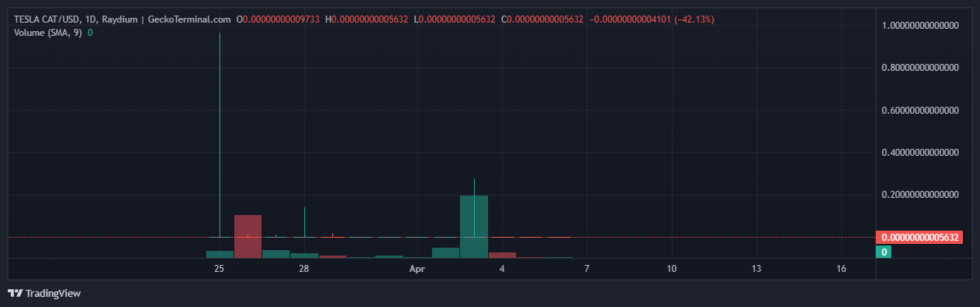The image size is (980, 307).
Task: Select date 28 on the time axis
Action: [x=304, y=269]
